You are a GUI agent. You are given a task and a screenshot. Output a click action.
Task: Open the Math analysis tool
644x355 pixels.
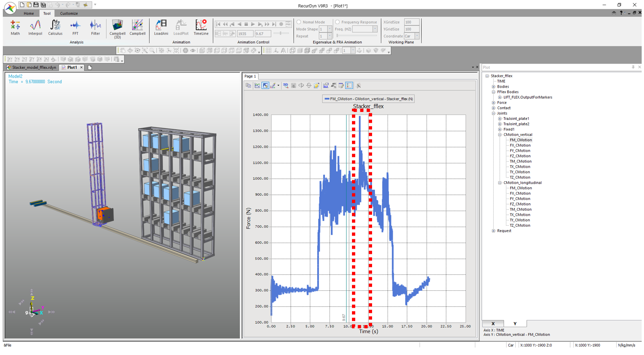[x=15, y=28]
